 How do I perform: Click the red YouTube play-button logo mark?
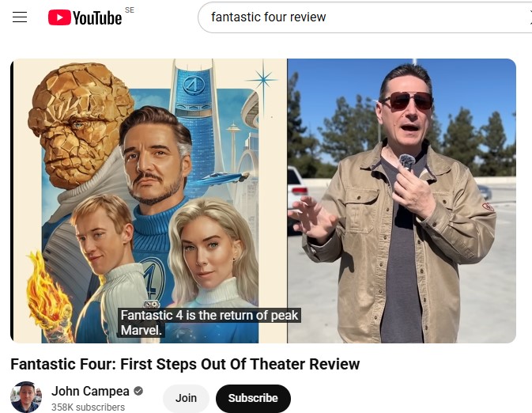(59, 17)
